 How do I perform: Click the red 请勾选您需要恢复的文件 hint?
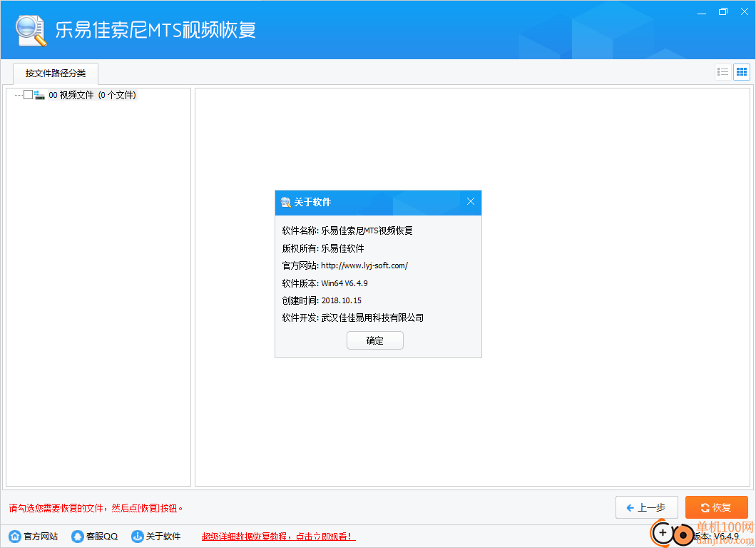tap(96, 508)
